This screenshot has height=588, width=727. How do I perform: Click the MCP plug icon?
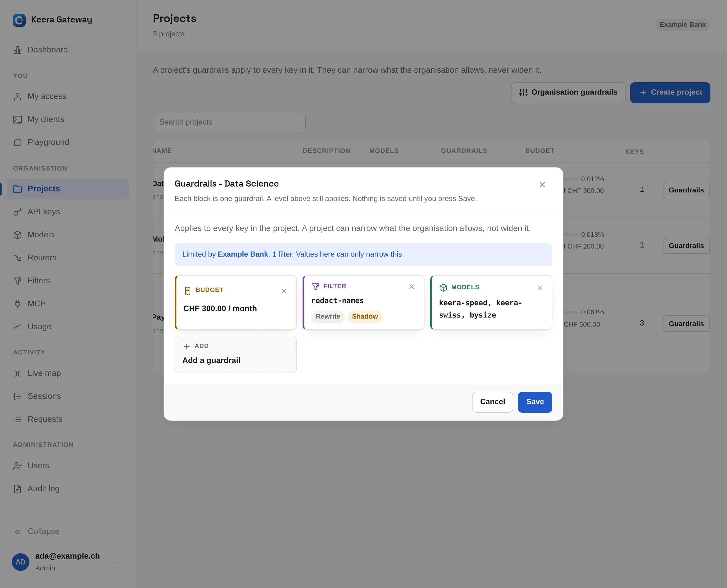click(x=18, y=304)
